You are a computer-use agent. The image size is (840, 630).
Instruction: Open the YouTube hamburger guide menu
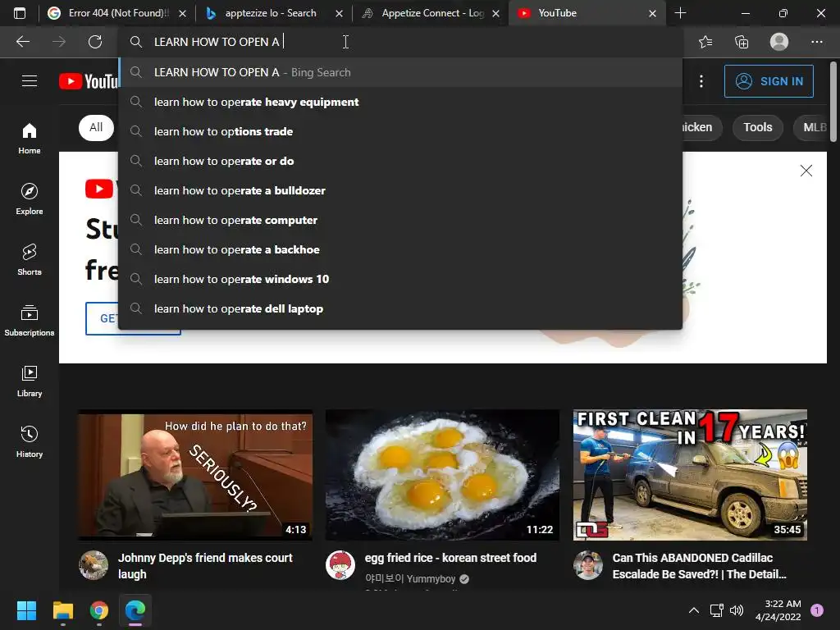[30, 81]
